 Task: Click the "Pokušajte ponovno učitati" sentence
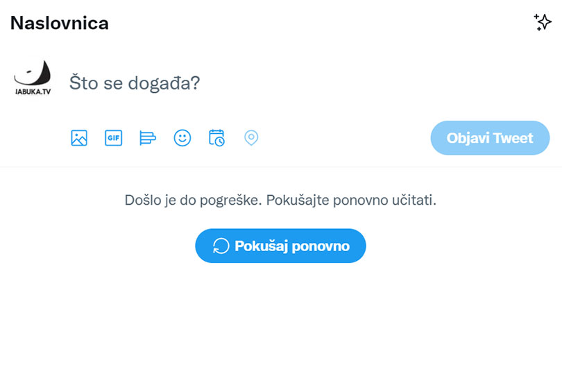[351, 200]
